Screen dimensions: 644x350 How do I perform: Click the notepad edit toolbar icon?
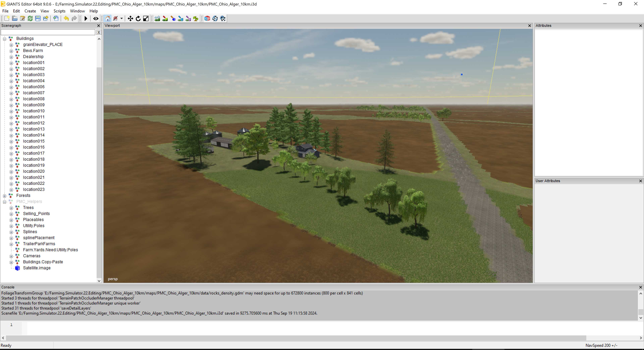click(x=22, y=18)
